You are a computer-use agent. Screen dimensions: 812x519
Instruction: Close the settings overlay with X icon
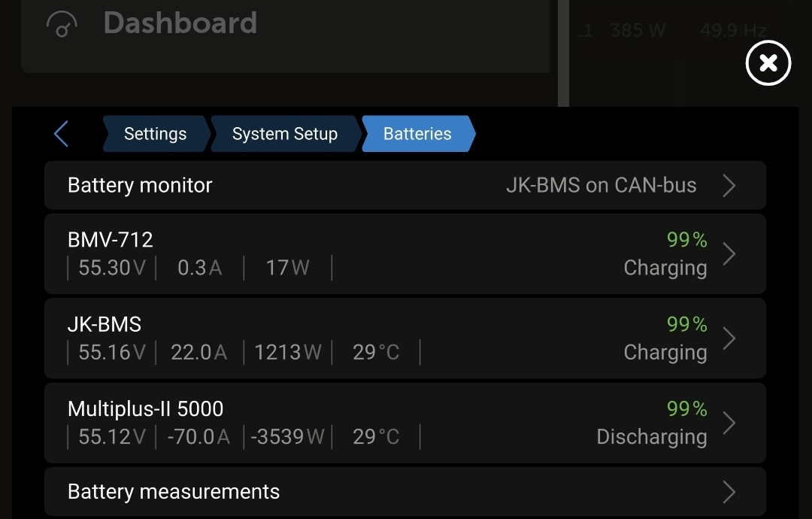pyautogui.click(x=768, y=63)
